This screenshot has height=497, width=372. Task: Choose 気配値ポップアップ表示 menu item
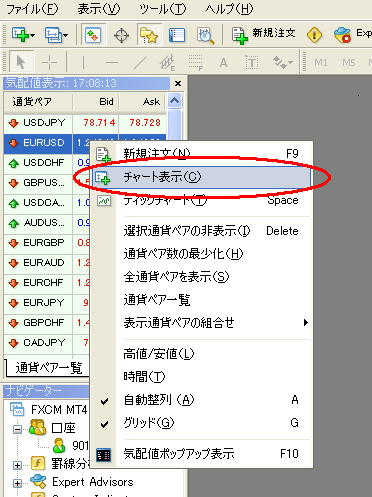tap(203, 454)
